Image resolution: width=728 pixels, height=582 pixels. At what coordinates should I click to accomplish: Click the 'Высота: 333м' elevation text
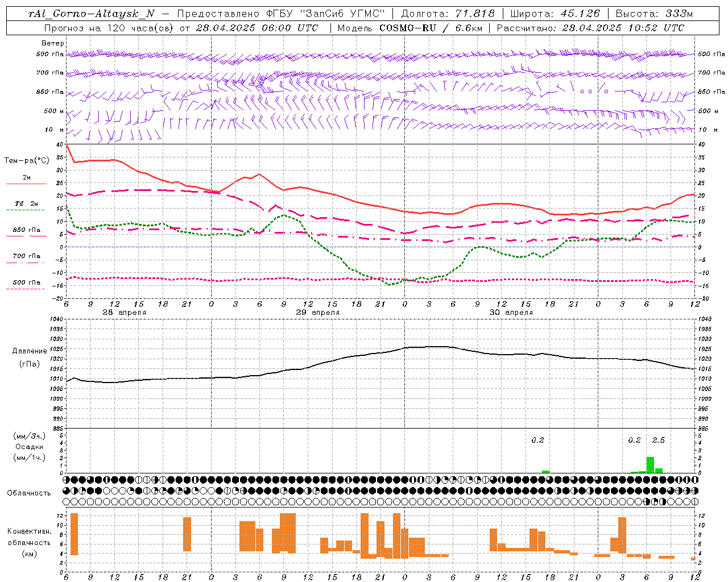point(654,14)
